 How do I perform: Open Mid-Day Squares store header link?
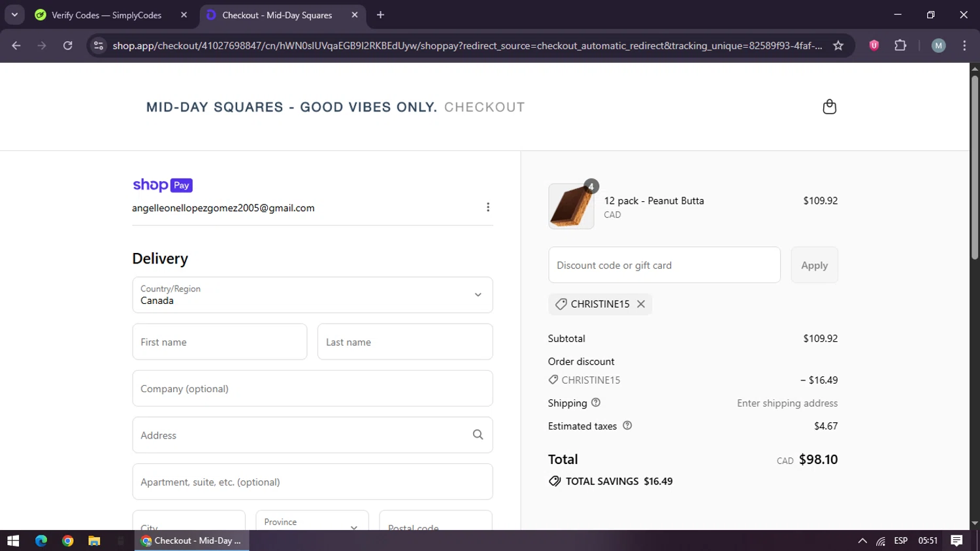(291, 107)
